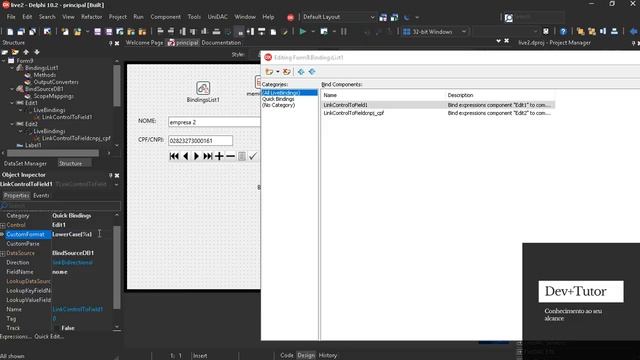Select LinkControlToField1 node under Edit1 in Structure
The image size is (640, 360).
click(67, 117)
